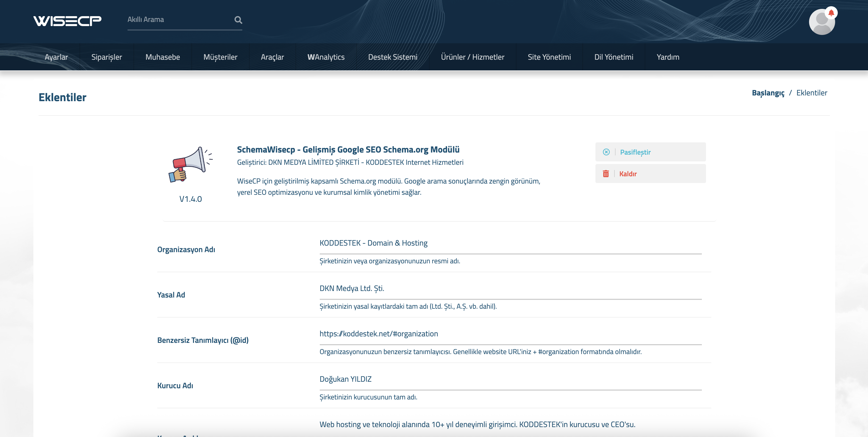The height and width of the screenshot is (437, 868).
Task: Open Ürünler / Hizmetler menu
Action: [x=472, y=57]
